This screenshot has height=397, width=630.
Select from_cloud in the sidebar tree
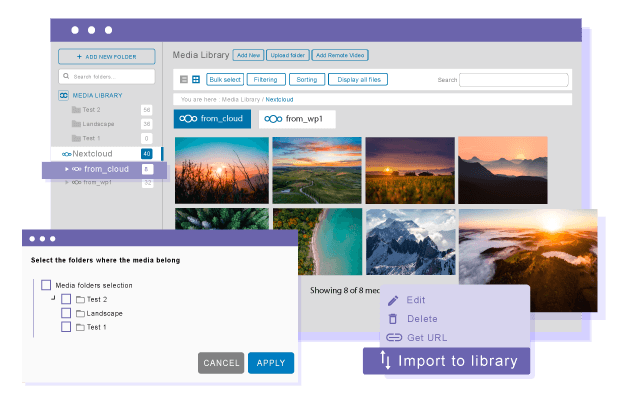(106, 169)
